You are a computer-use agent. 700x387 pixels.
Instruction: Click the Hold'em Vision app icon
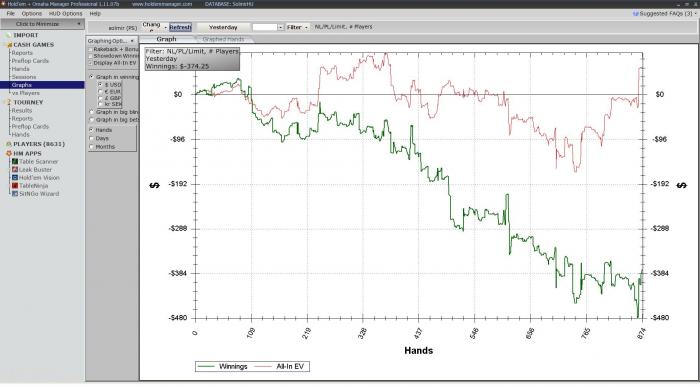[15, 178]
